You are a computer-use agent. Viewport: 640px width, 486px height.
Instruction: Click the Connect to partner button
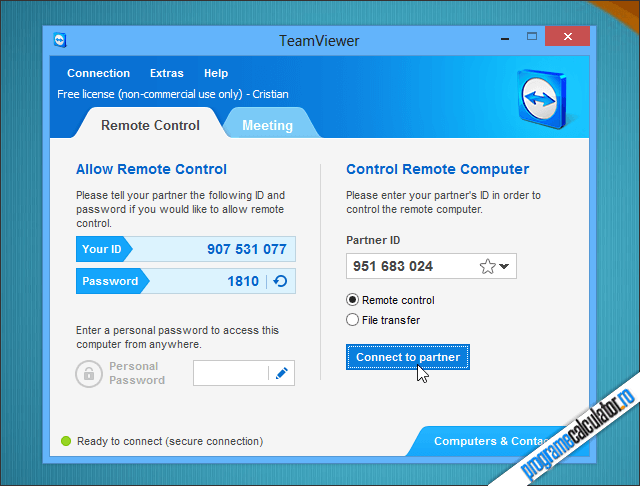[x=408, y=357]
